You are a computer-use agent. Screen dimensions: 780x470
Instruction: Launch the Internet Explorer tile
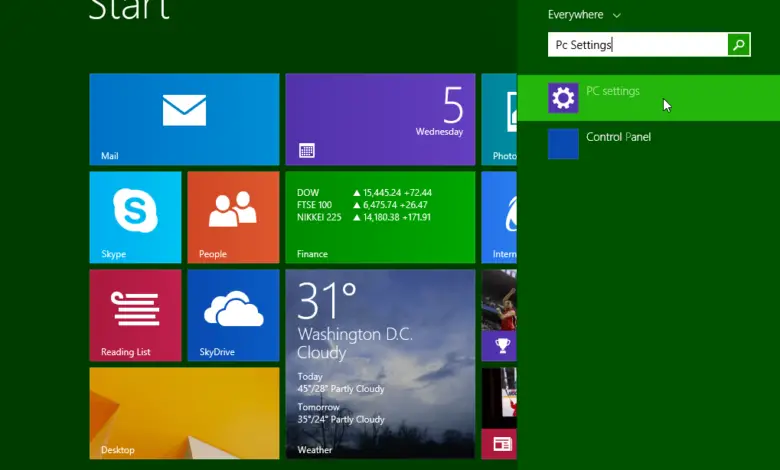tap(499, 217)
